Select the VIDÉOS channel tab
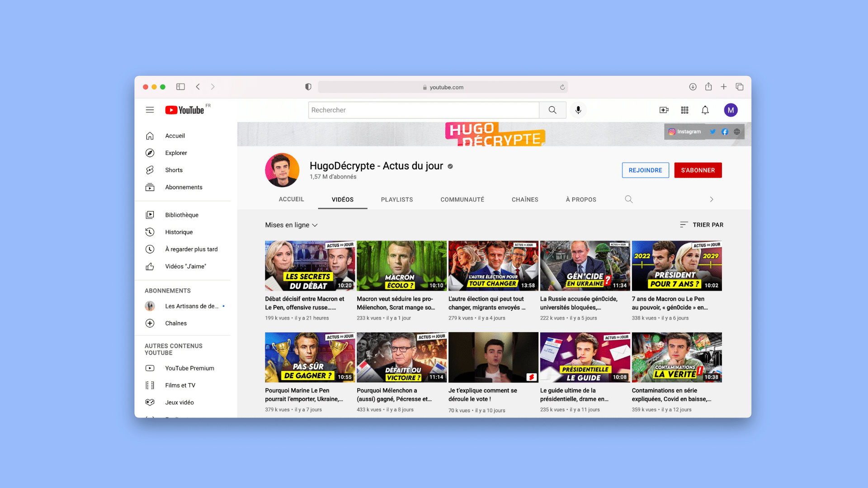The image size is (868, 488). (343, 199)
